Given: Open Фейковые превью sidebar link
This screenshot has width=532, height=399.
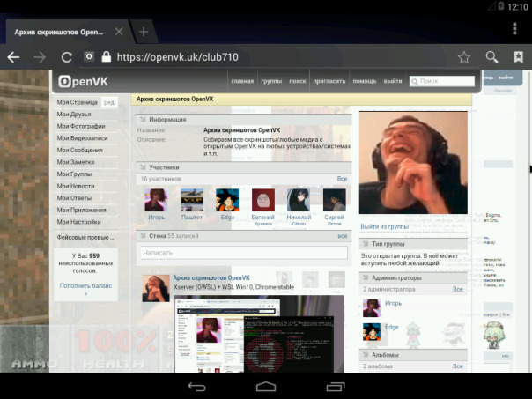Looking at the screenshot, I should click(85, 237).
